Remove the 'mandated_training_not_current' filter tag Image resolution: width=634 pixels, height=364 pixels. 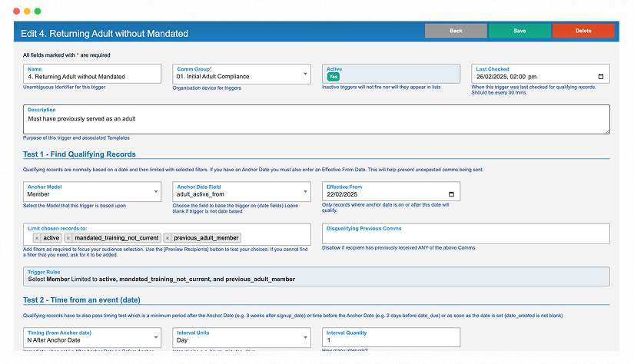click(68, 238)
